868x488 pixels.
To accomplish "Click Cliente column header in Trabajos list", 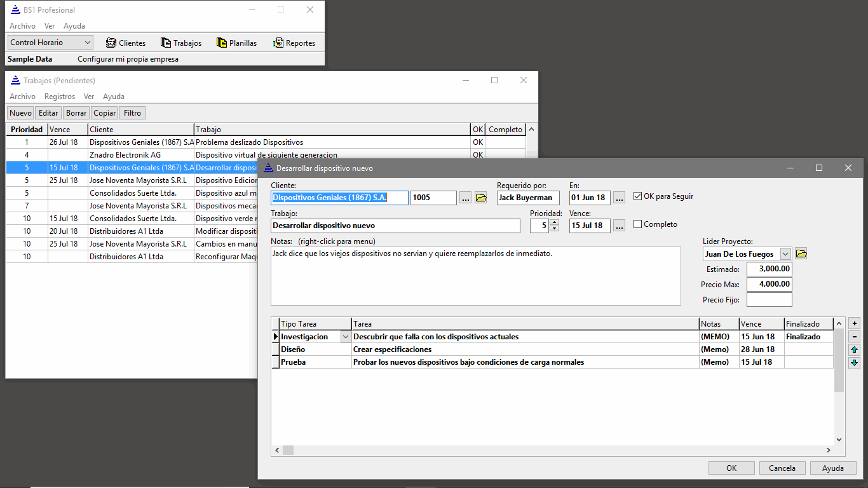I will tap(140, 130).
